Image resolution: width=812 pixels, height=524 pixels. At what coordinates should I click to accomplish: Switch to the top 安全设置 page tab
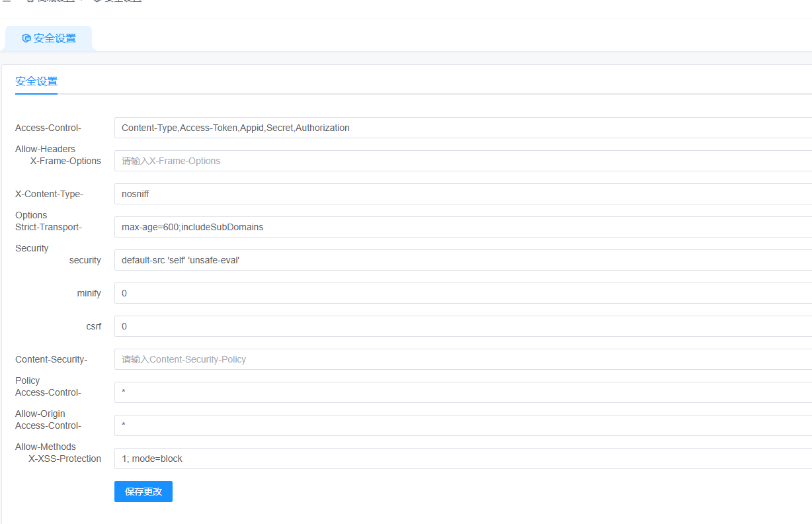point(54,38)
